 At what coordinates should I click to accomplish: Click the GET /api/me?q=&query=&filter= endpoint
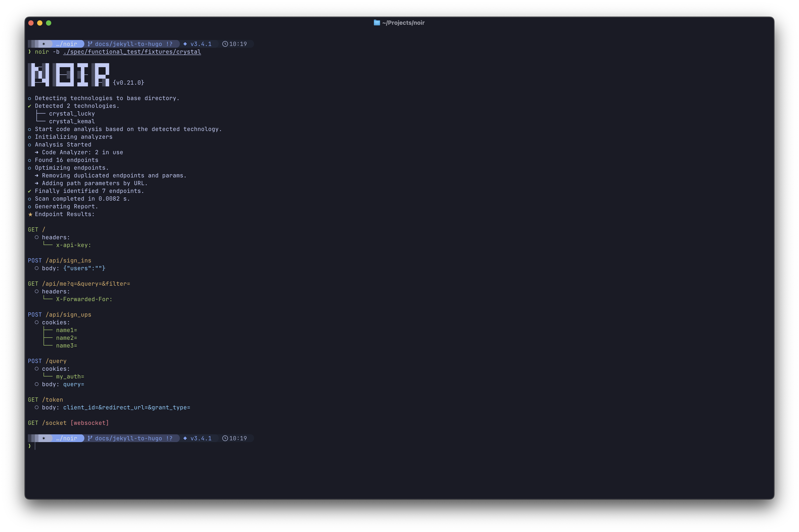click(79, 284)
